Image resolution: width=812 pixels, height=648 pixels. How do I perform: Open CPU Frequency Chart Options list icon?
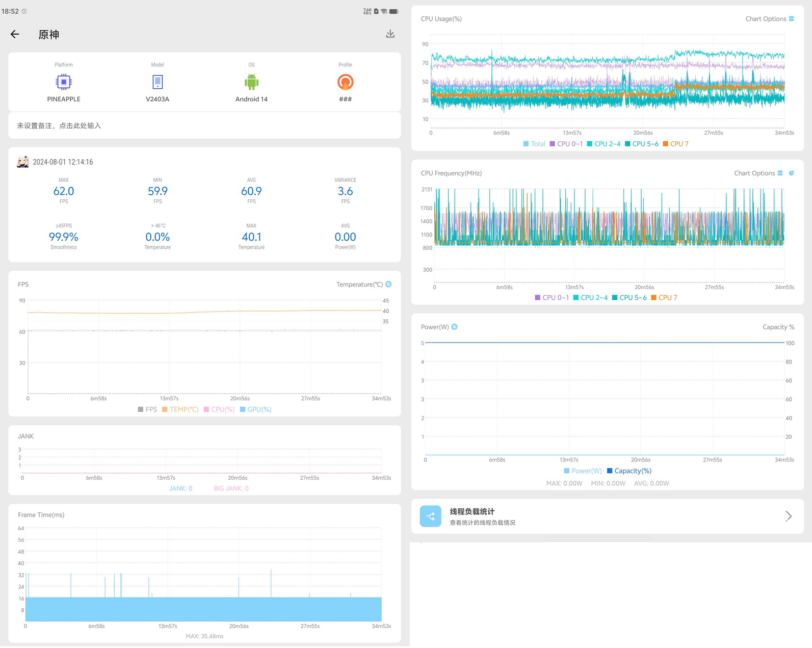tap(780, 173)
